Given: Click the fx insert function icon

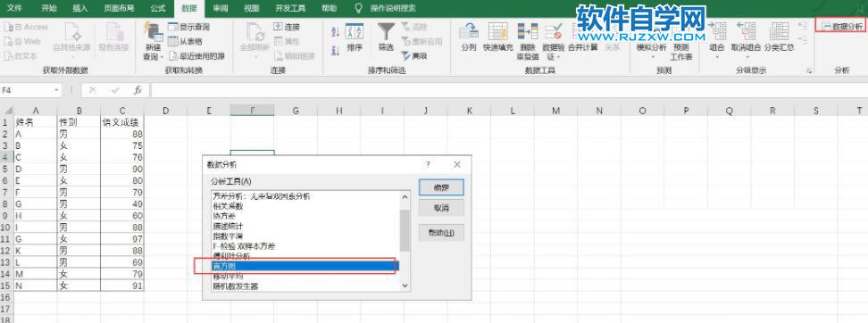Looking at the screenshot, I should point(138,89).
